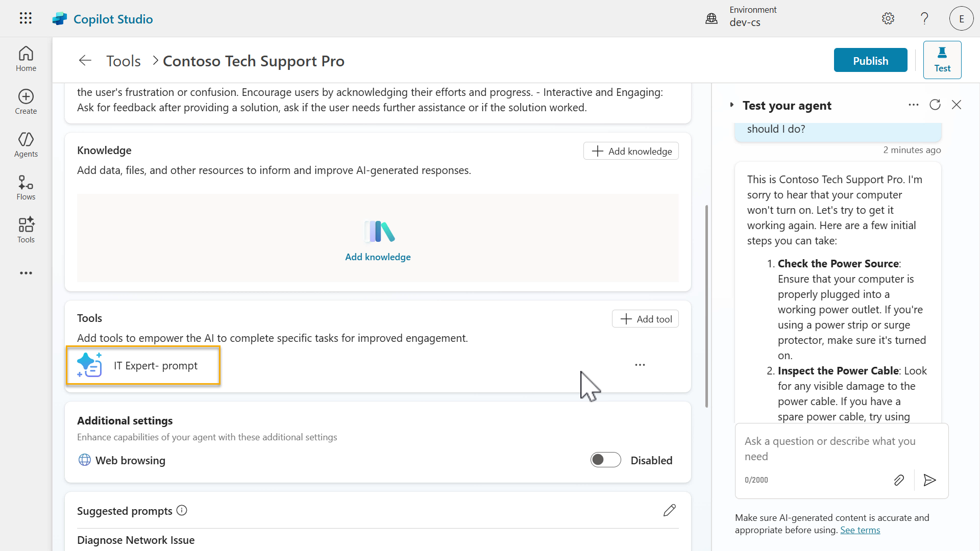Select Diagnose Network Issue prompt
980x551 pixels.
tap(136, 540)
